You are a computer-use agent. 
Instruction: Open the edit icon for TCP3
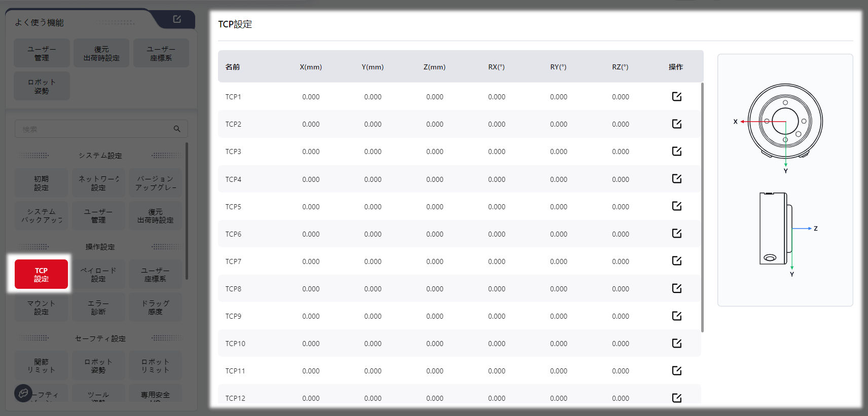click(x=676, y=151)
